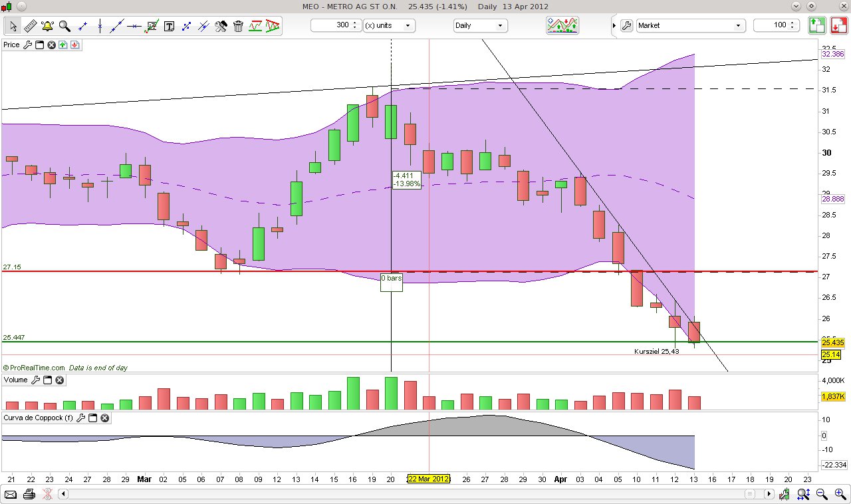
Task: Open the email send icon in bottom bar
Action: (x=11, y=493)
